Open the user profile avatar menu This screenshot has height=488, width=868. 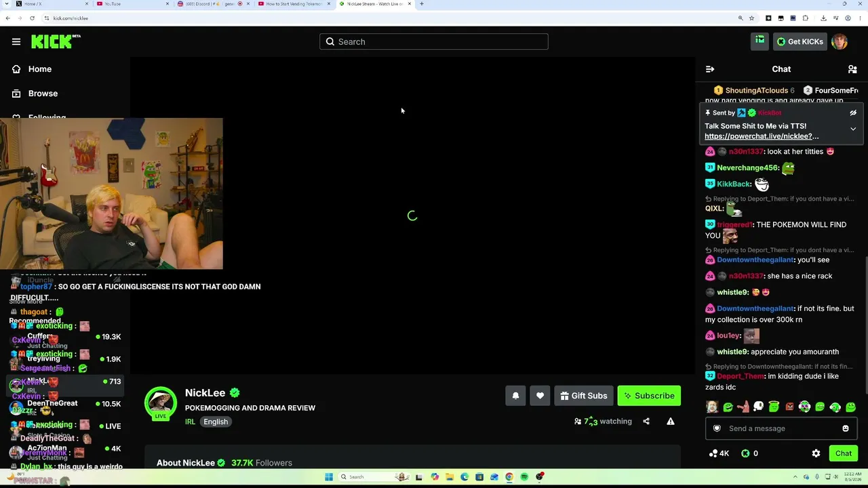[x=840, y=41]
